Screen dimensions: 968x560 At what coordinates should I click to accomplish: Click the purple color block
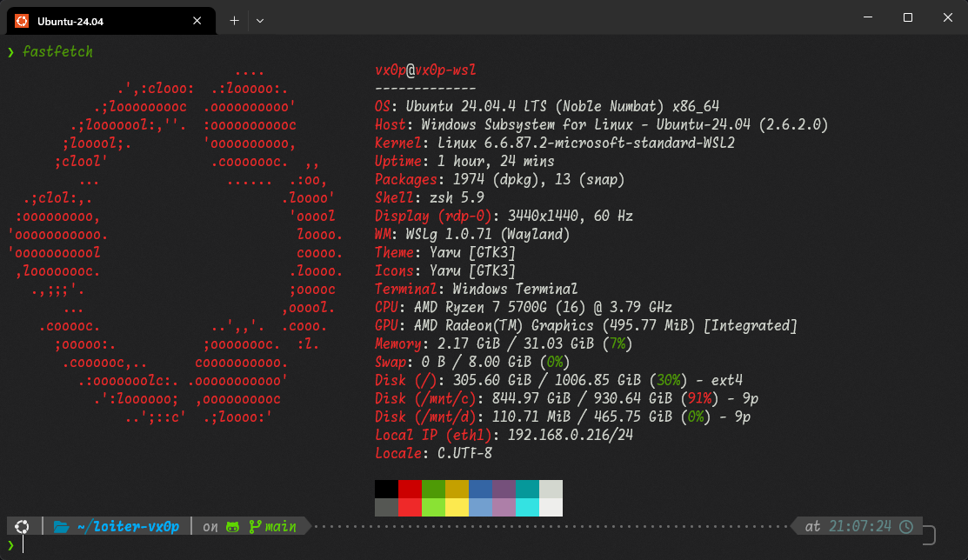point(504,489)
